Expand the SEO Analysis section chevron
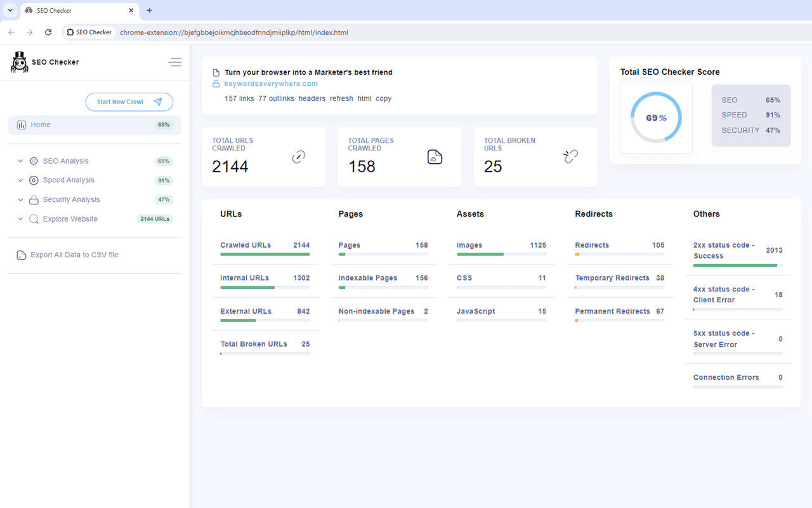812x508 pixels. [20, 161]
